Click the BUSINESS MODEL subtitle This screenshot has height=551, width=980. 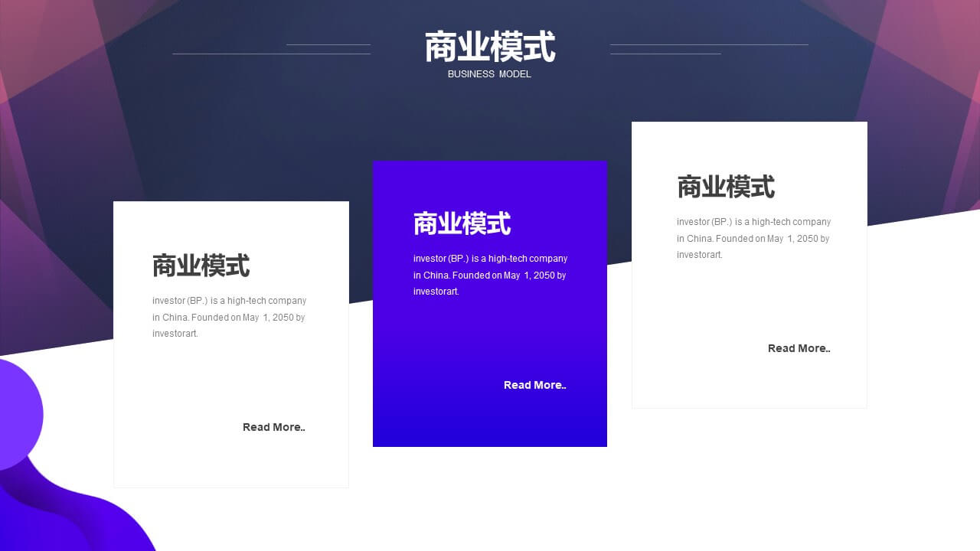coord(489,74)
